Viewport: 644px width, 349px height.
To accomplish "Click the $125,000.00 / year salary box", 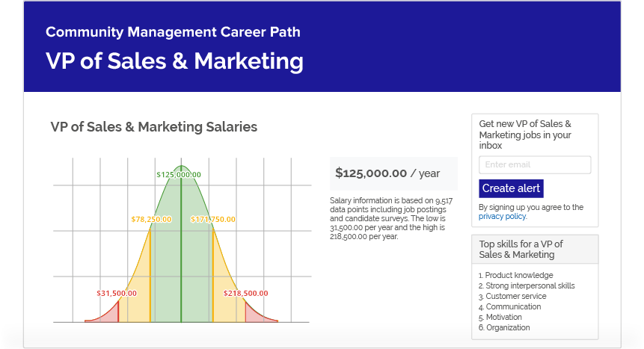I will [x=393, y=173].
